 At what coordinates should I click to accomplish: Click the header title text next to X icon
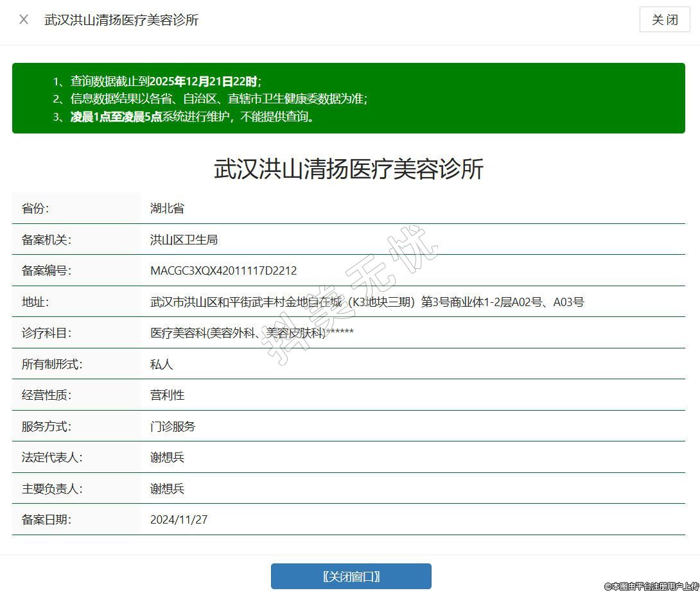click(x=121, y=20)
